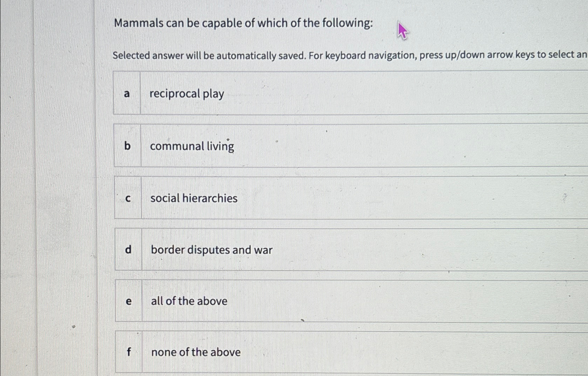Screen dimensions: 588x376
Task: Select "all of the above"
Action: [x=189, y=301]
